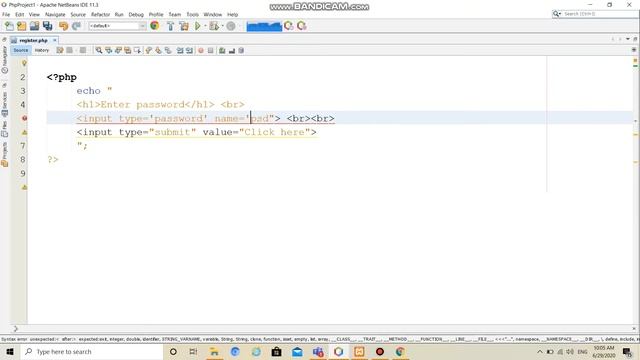Select the register.php editor tab
The width and height of the screenshot is (640, 360).
point(33,40)
